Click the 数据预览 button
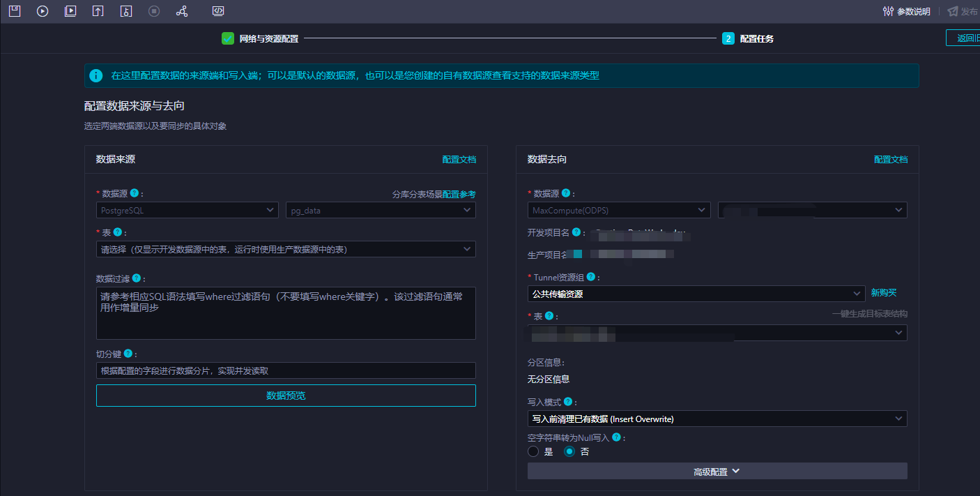This screenshot has width=980, height=496. pyautogui.click(x=286, y=396)
